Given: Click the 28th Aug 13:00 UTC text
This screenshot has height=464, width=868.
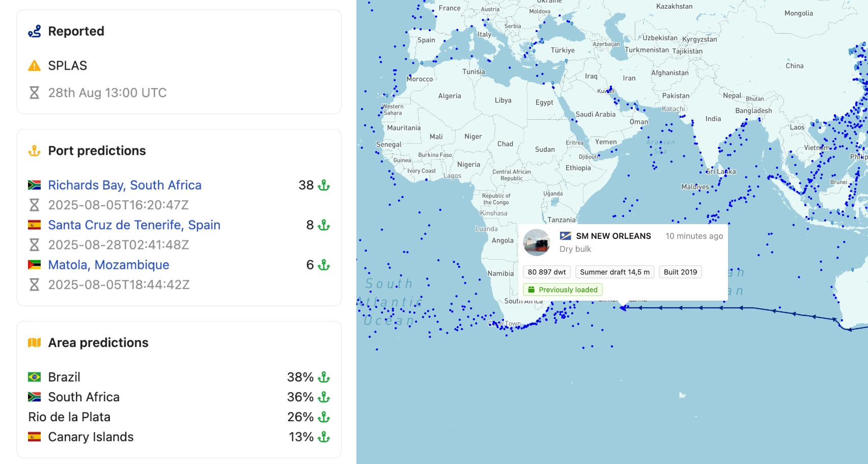Looking at the screenshot, I should point(107,93).
